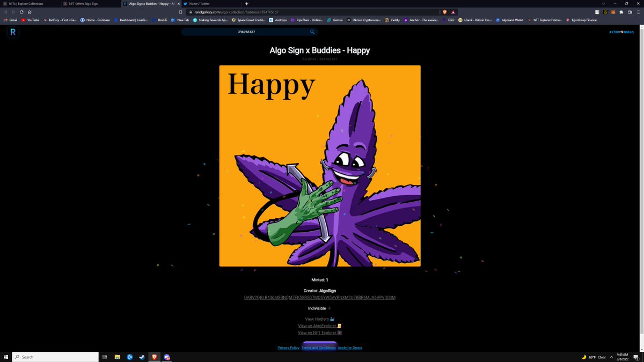Viewport: 644px width, 362px height.
Task: Click the Minted: 1 text
Action: [320, 280]
